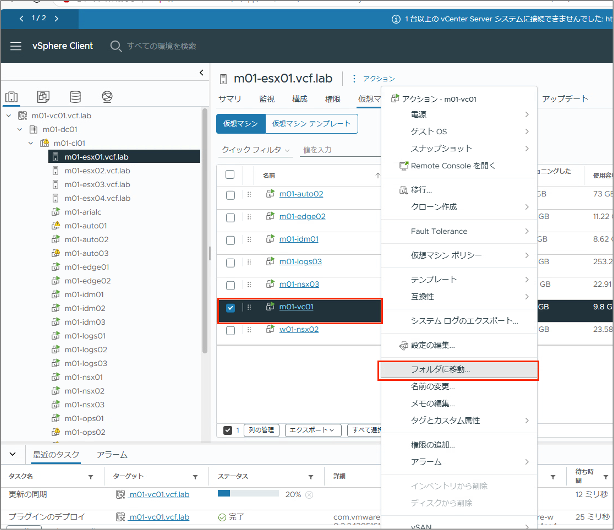Click the actions three-dot icon beside host name
This screenshot has height=530, width=614.
(x=354, y=79)
